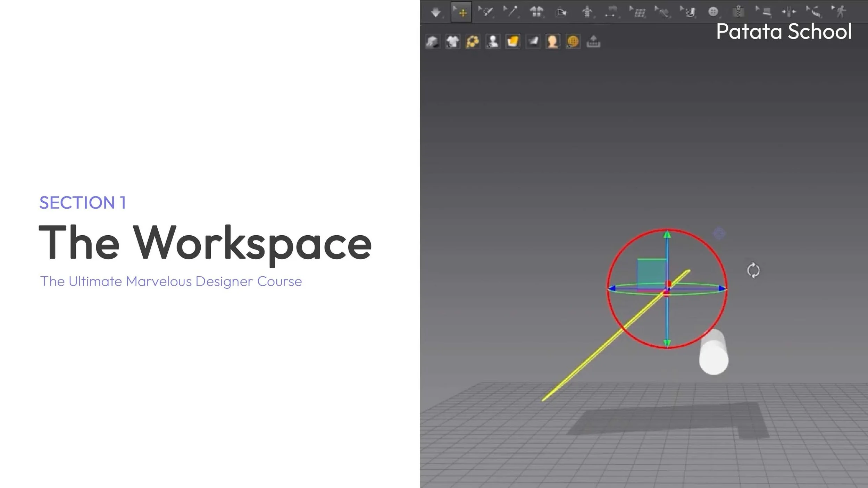The width and height of the screenshot is (868, 488).
Task: Open the avatar figure display options
Action: tap(493, 42)
